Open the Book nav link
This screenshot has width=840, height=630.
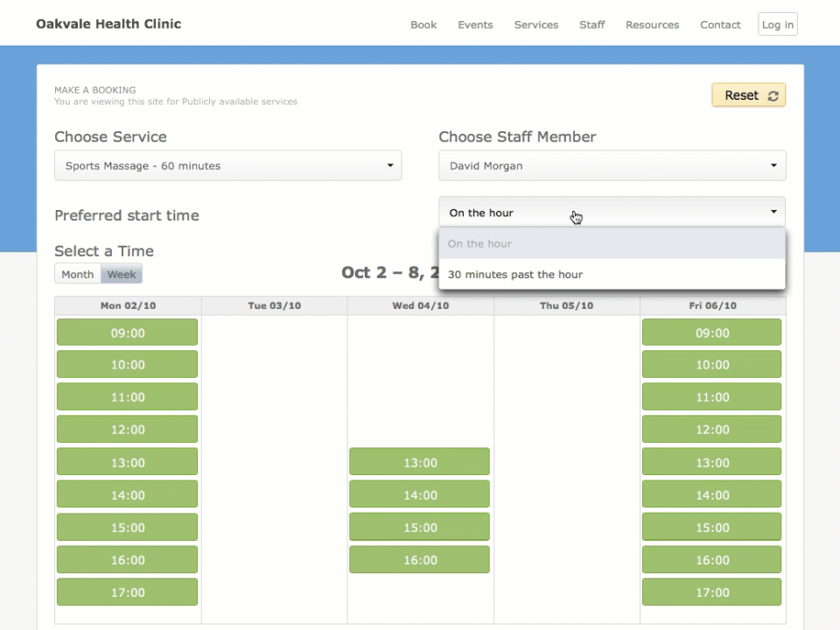423,24
